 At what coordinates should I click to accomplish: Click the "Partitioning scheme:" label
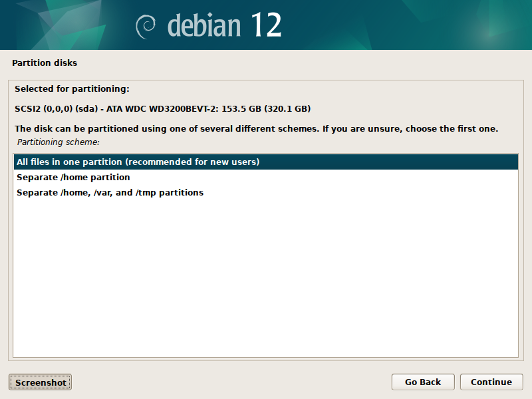pos(58,142)
